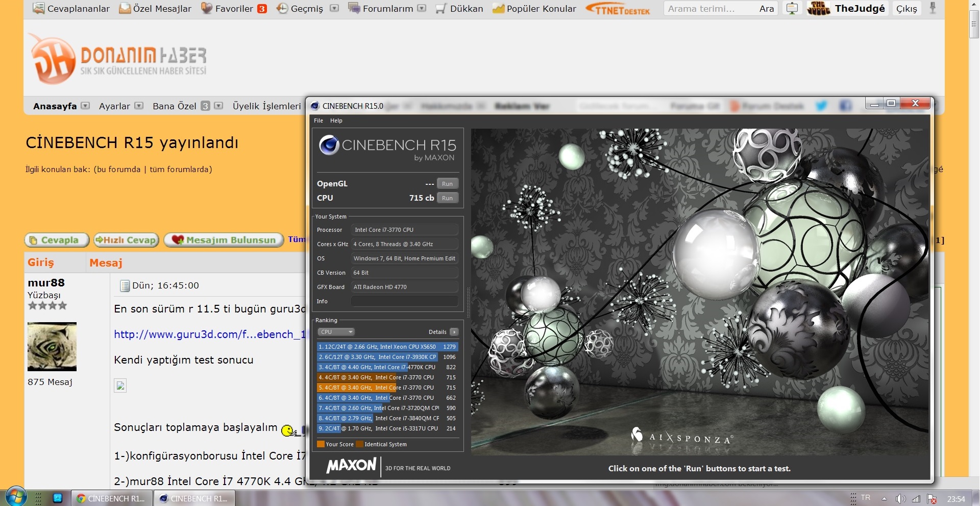Click the post date document icon
This screenshot has height=506, width=980.
point(125,285)
